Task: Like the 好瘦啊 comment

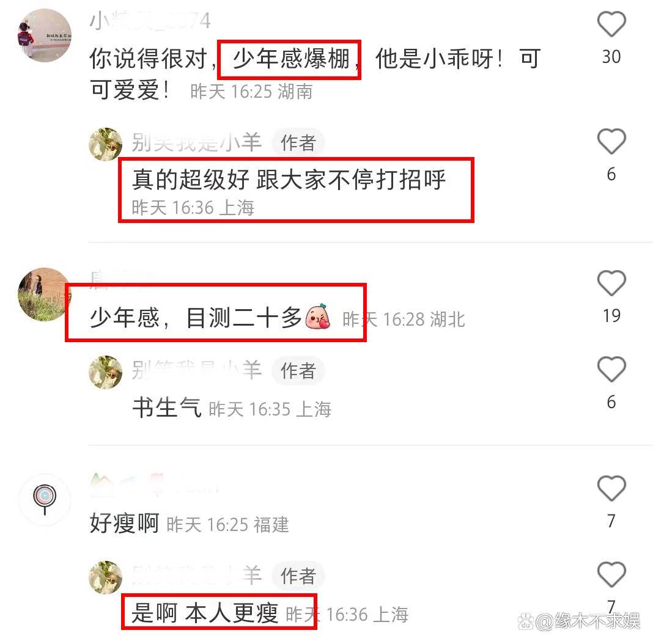Action: coord(611,488)
